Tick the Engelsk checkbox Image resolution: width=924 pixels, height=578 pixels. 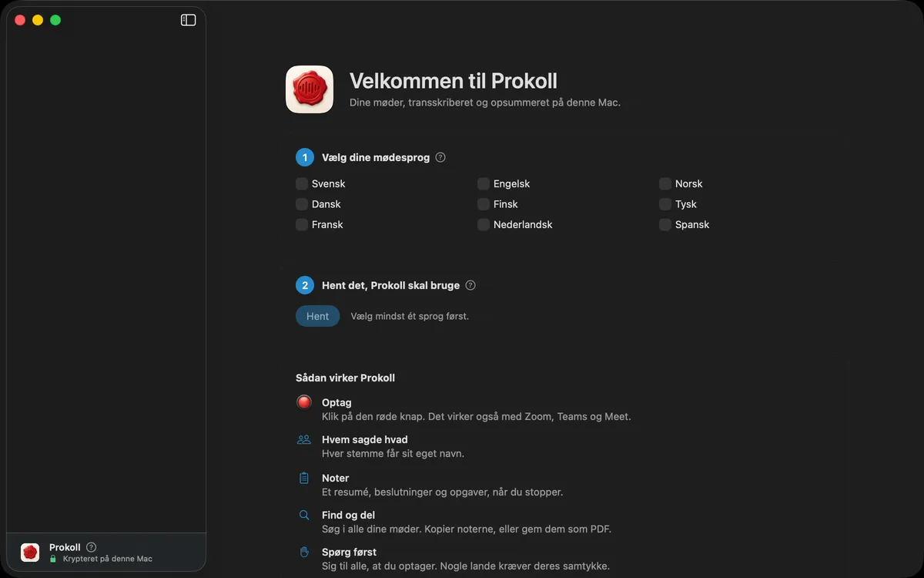pos(484,183)
